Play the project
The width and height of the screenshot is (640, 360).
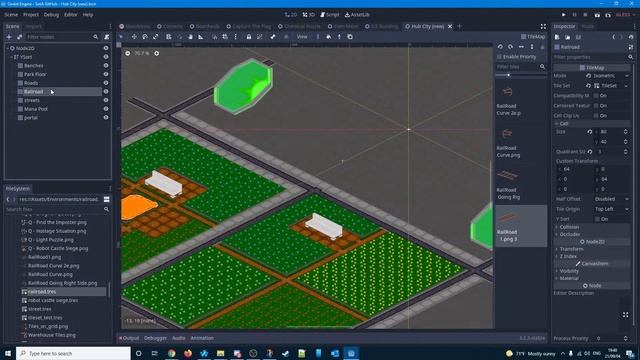564,15
